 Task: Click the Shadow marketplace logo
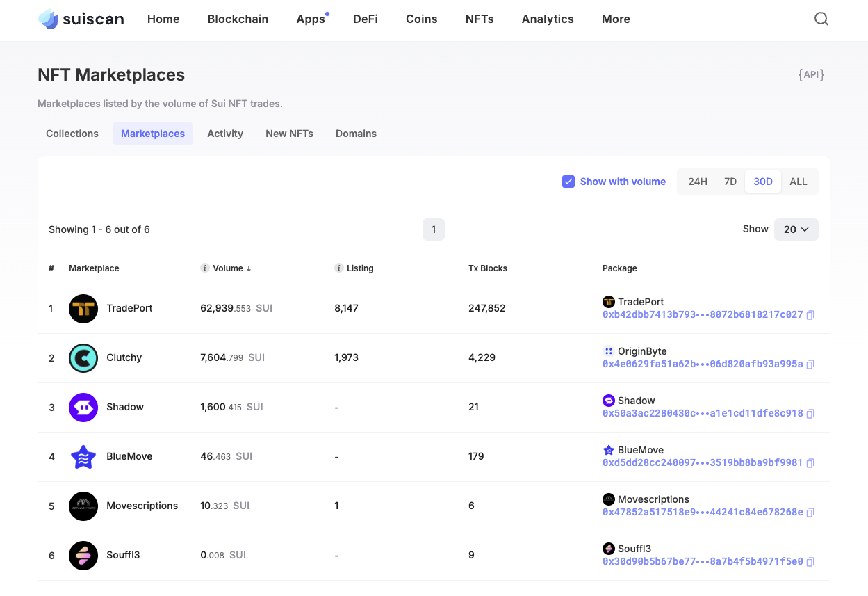(x=83, y=408)
